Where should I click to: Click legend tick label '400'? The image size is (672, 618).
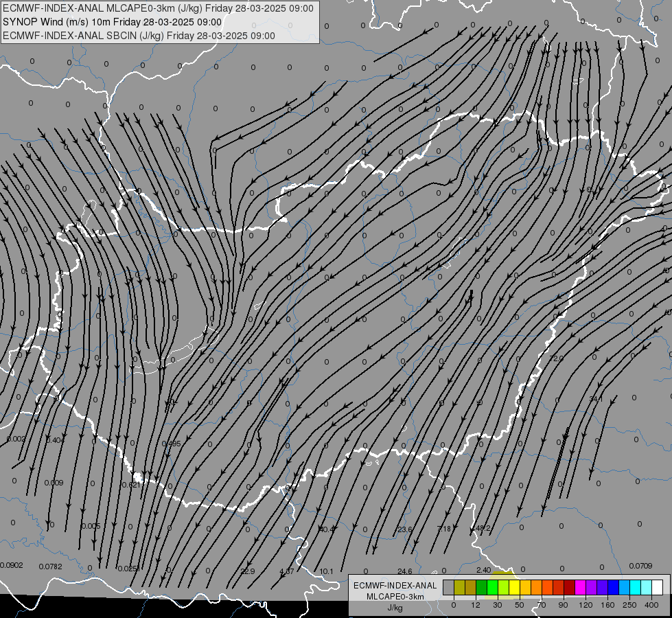[x=651, y=605]
